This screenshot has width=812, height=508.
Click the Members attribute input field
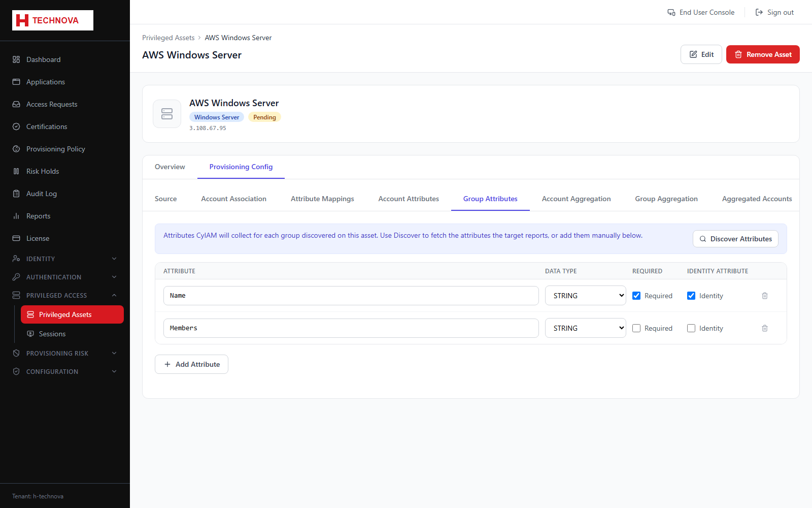[x=351, y=328]
